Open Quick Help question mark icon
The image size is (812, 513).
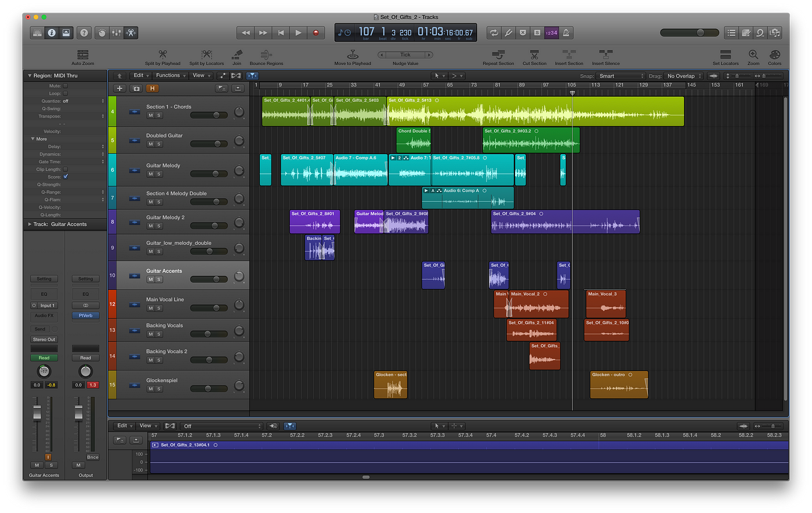click(84, 33)
